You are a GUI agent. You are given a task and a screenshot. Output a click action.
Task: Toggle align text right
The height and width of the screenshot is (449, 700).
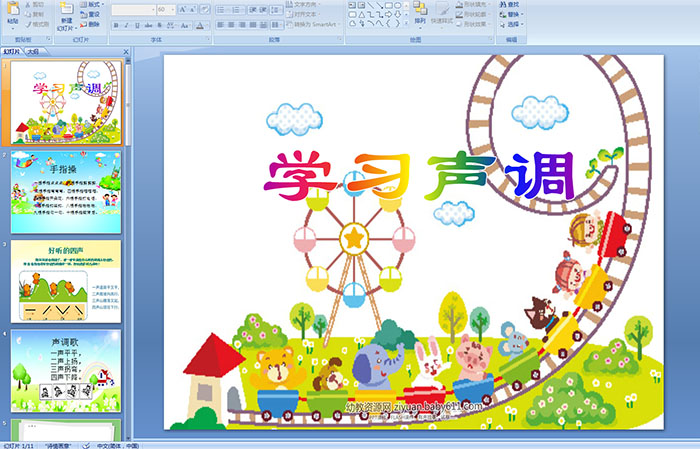click(242, 25)
